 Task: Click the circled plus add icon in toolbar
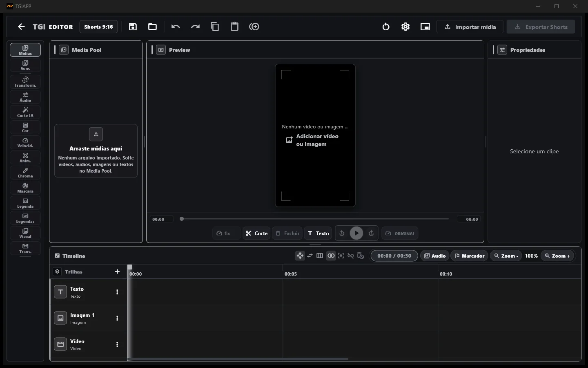(254, 27)
